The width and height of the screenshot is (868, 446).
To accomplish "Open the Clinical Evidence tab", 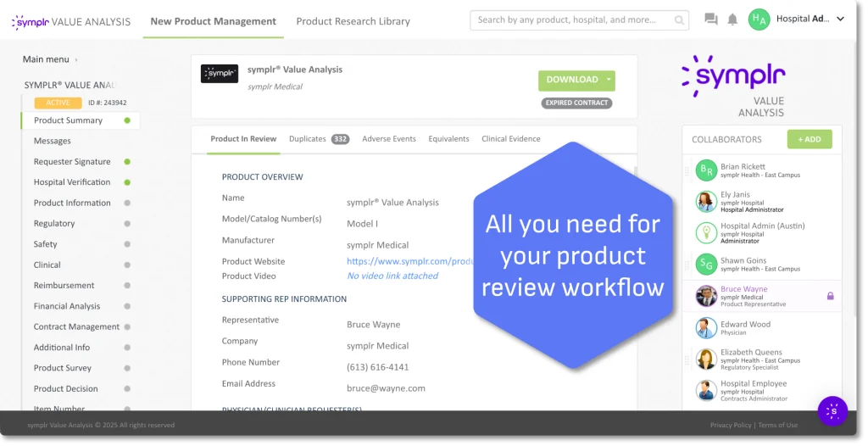I will (511, 139).
